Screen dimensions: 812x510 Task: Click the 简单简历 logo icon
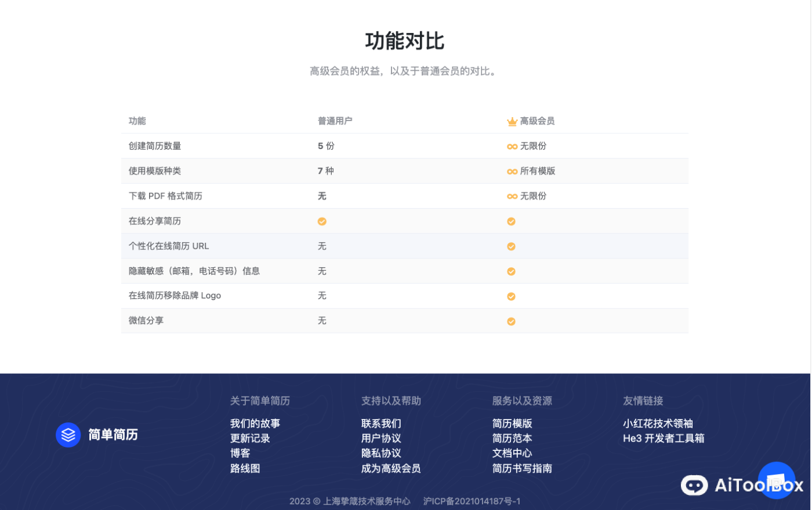point(68,435)
